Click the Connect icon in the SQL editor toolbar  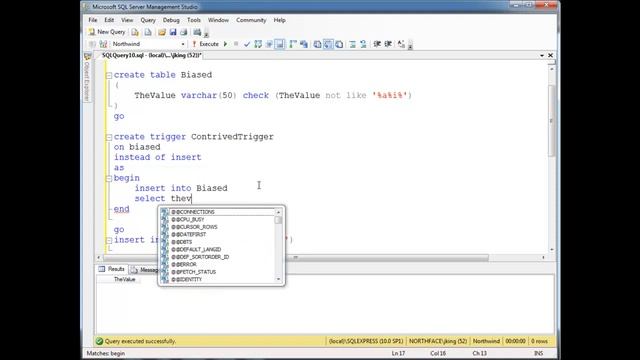[x=93, y=44]
